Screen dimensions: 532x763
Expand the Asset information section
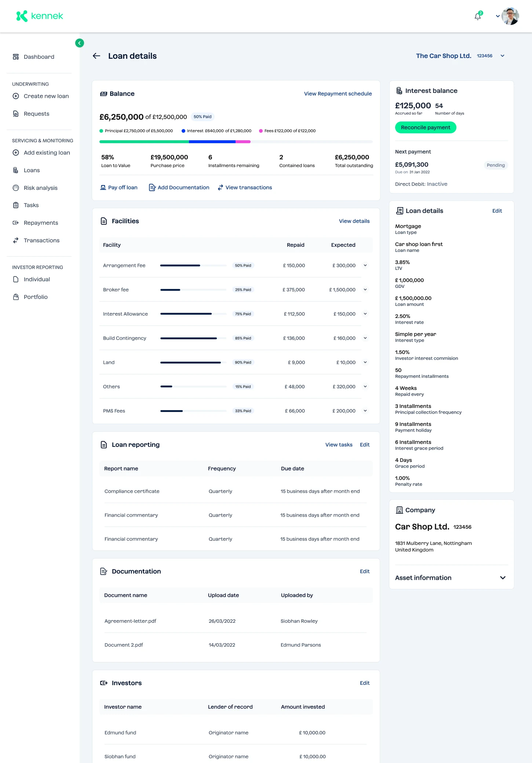503,578
